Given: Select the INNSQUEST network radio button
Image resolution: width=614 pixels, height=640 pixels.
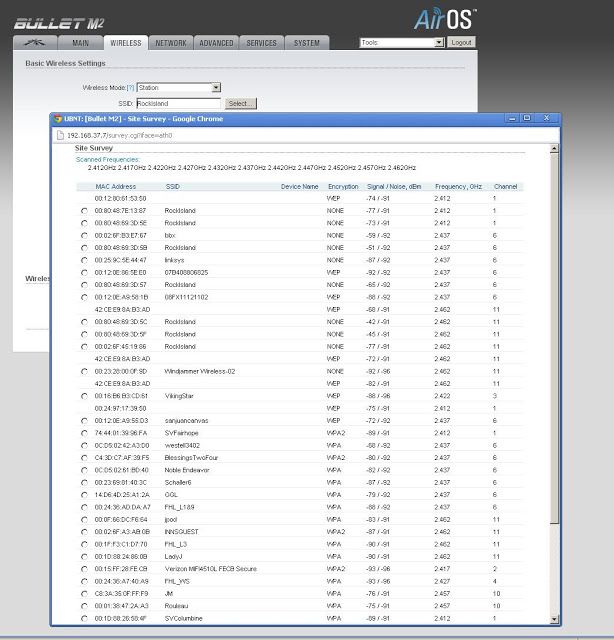Looking at the screenshot, I should click(84, 532).
